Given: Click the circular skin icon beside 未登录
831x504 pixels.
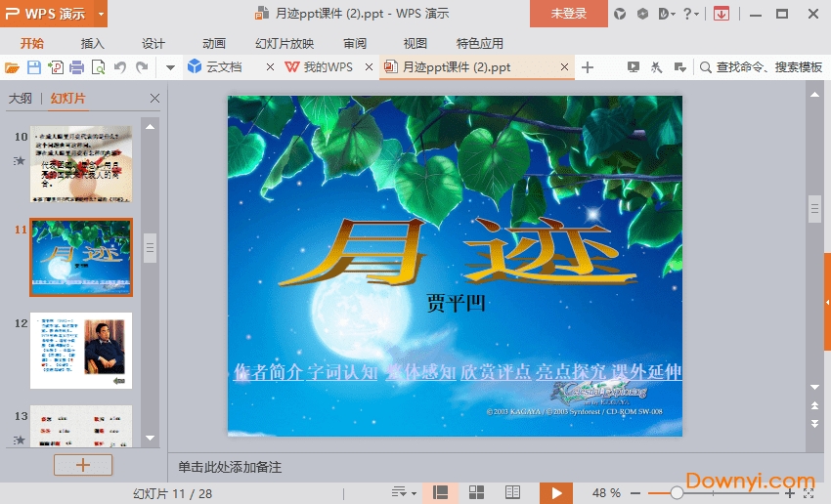Looking at the screenshot, I should [x=620, y=14].
